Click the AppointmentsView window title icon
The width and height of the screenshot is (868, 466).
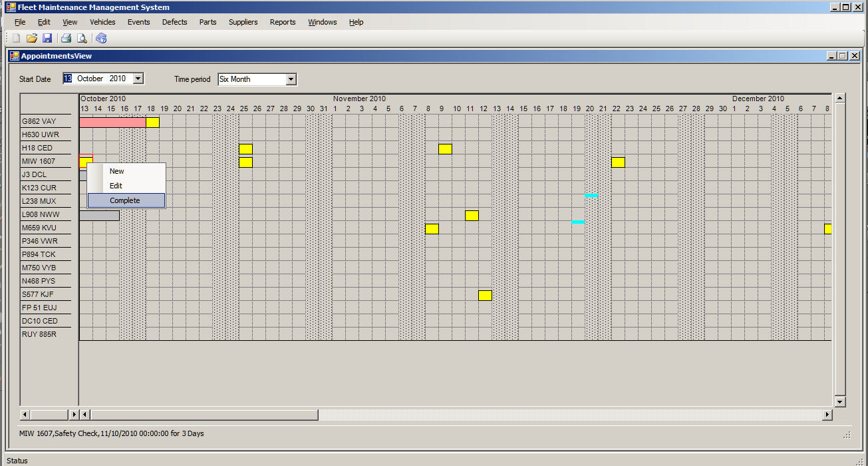[x=14, y=56]
